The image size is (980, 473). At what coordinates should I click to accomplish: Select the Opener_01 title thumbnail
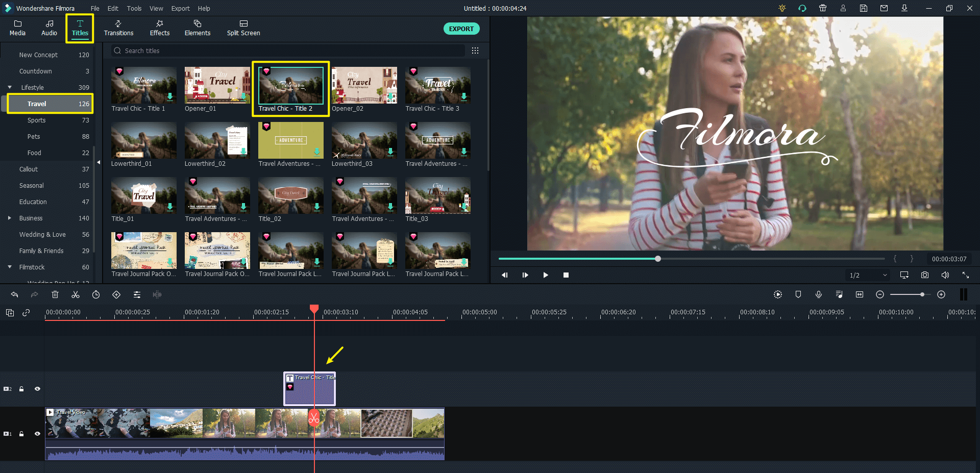[x=217, y=85]
